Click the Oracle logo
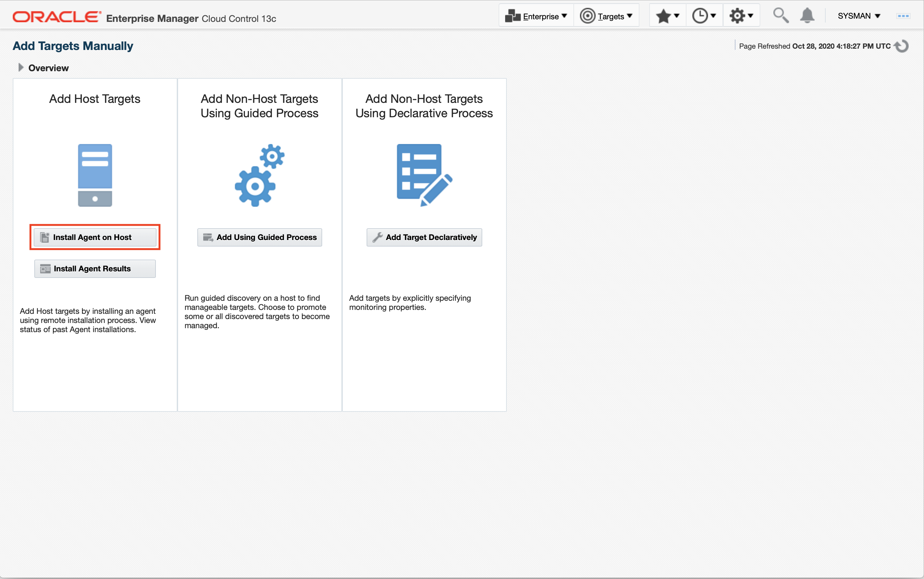The width and height of the screenshot is (924, 579). (x=57, y=17)
